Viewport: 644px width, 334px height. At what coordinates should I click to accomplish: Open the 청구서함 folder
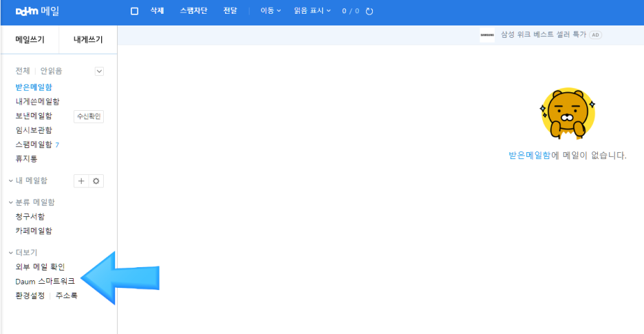click(30, 216)
